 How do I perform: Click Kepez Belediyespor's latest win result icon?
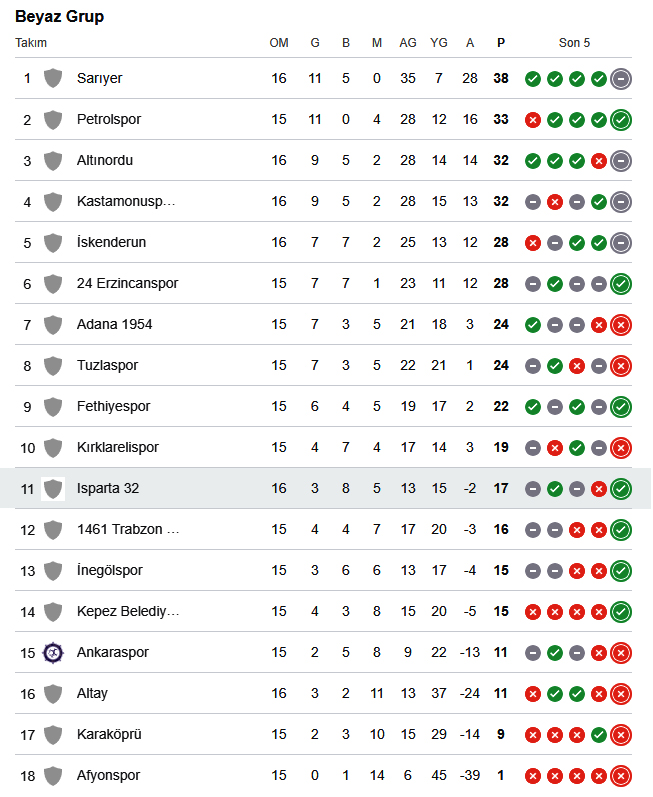point(620,611)
